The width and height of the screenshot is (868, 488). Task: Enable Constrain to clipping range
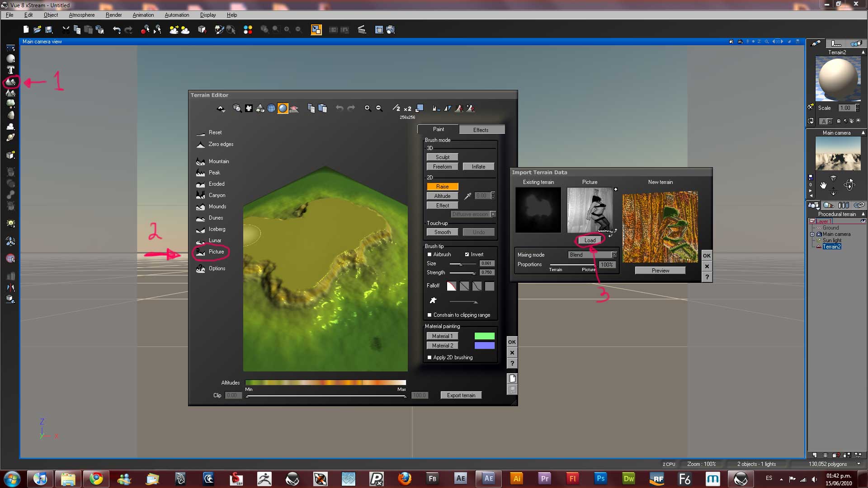(429, 315)
